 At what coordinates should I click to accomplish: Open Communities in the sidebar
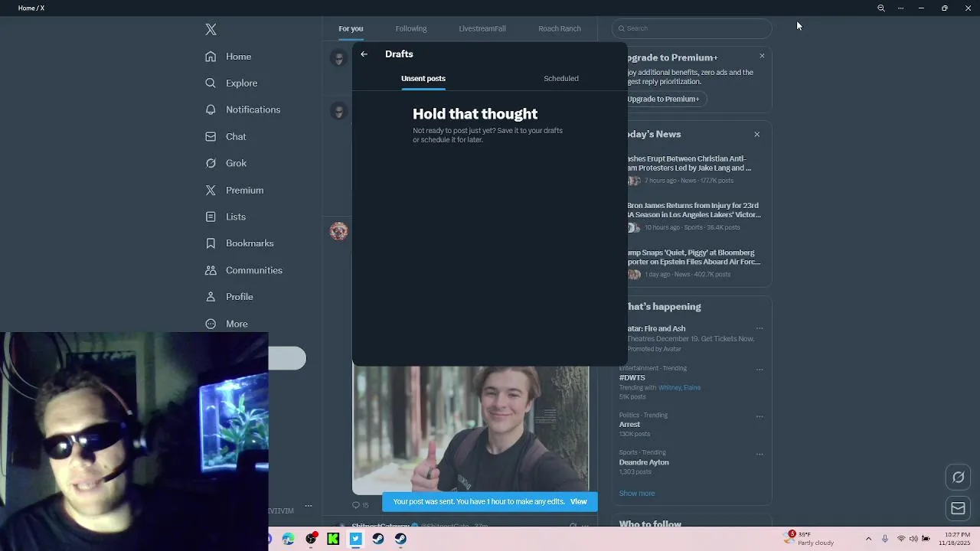click(x=243, y=270)
